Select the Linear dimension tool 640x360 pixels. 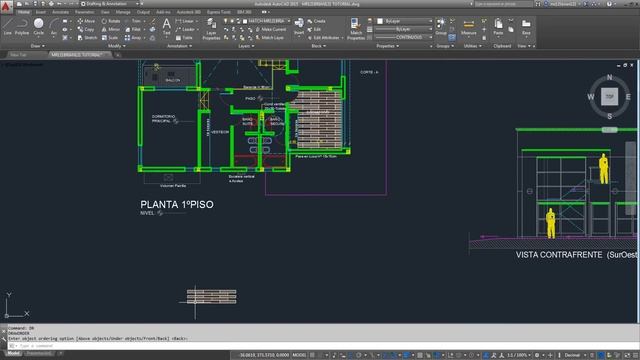185,21
